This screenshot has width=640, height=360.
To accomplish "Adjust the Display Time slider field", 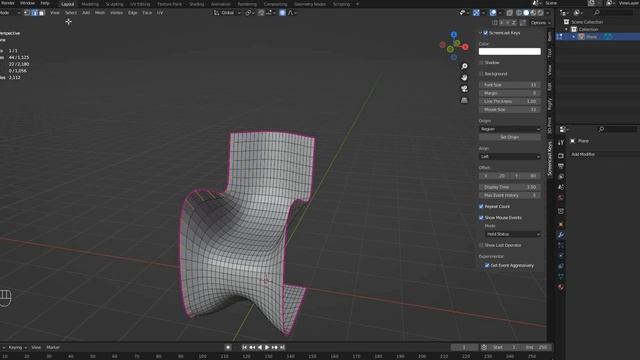I will tap(509, 187).
